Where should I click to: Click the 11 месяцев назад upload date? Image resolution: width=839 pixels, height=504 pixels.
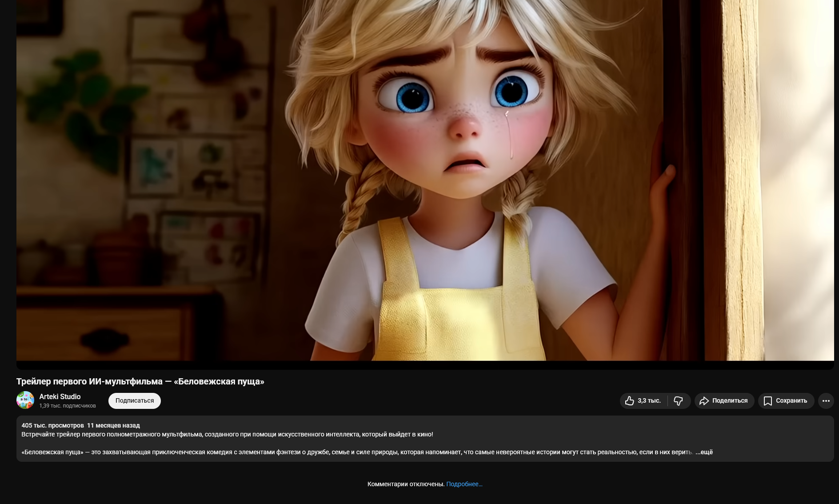(x=113, y=425)
